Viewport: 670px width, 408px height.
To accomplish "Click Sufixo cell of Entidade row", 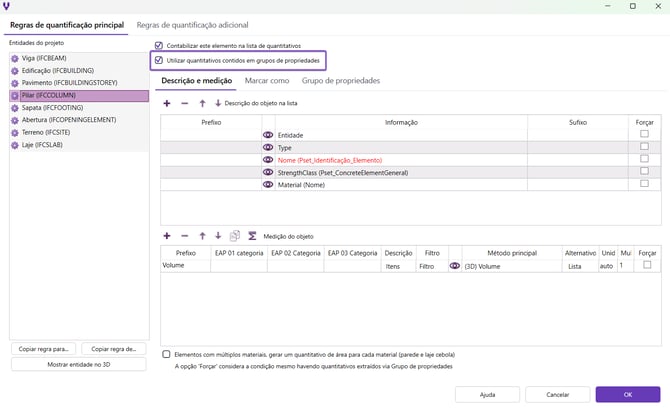I will point(578,135).
